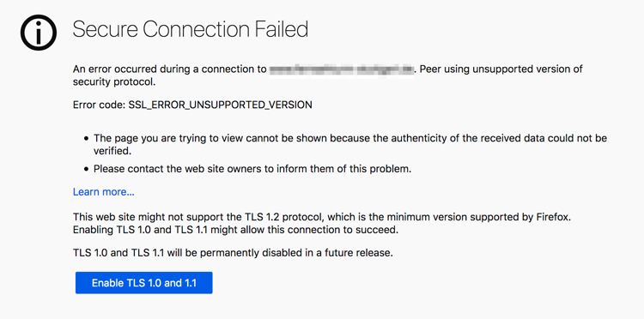Click the SSL_ERROR_UNSUPPORTED_VERSION error code text
644x319 pixels.
click(220, 105)
